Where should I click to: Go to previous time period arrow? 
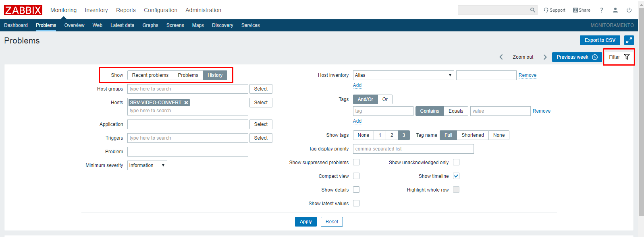(x=501, y=57)
